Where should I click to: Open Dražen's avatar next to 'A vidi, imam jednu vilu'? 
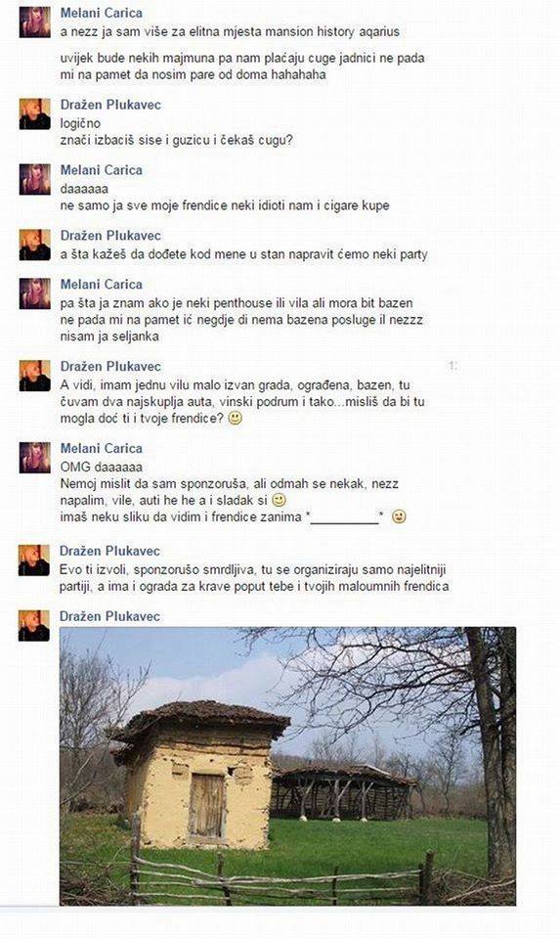click(x=35, y=376)
